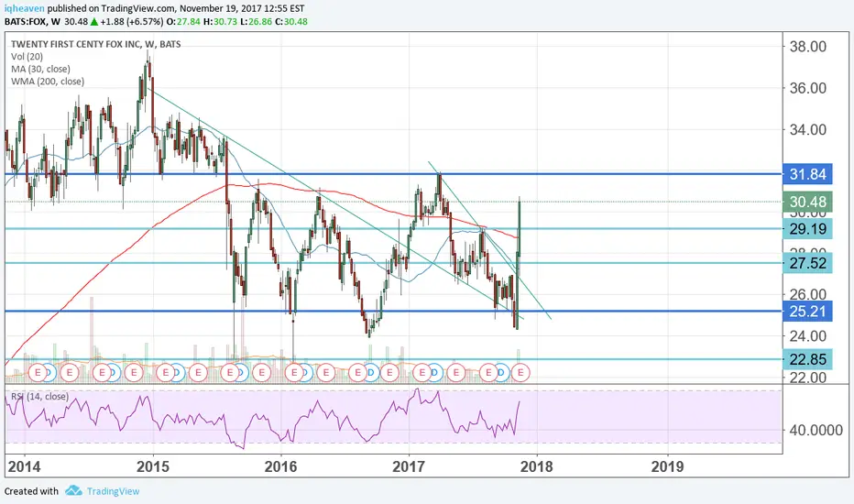Image resolution: width=854 pixels, height=504 pixels.
Task: Click the green up-arrow change indicator
Action: coord(94,22)
